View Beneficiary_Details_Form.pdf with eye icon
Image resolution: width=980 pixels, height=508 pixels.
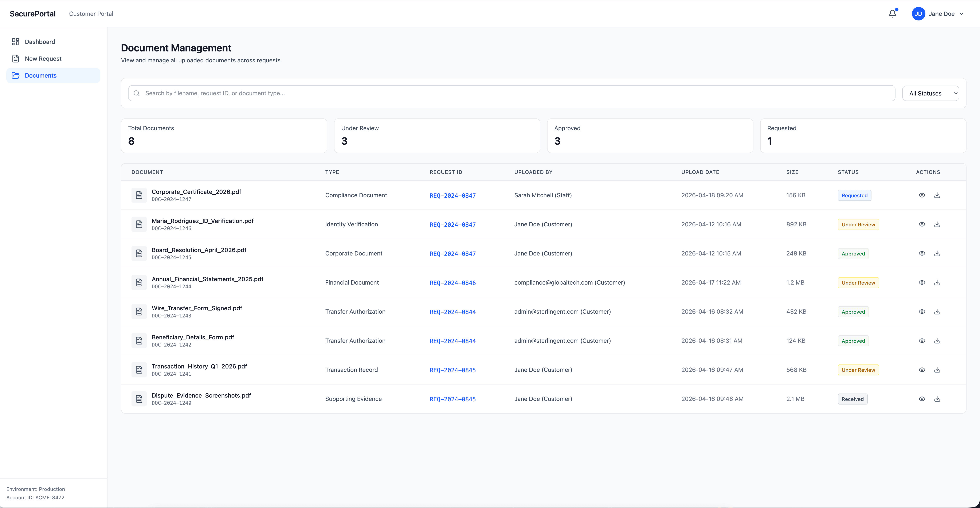(922, 341)
